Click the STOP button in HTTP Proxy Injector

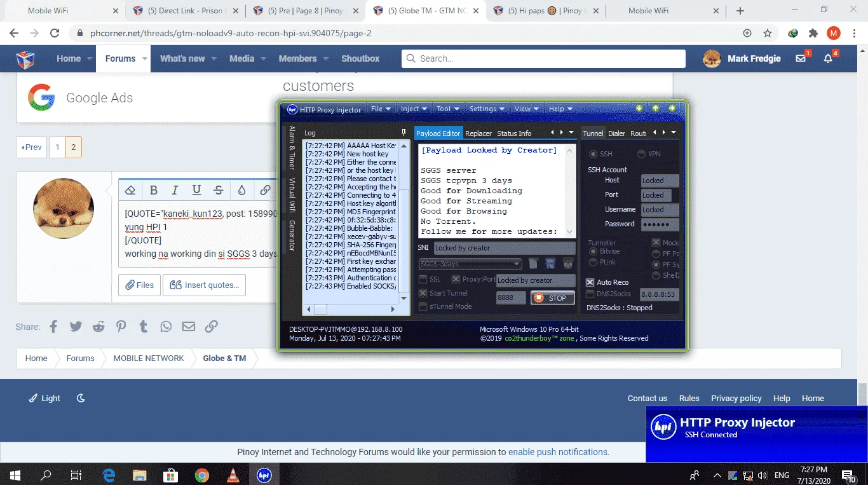pos(553,297)
